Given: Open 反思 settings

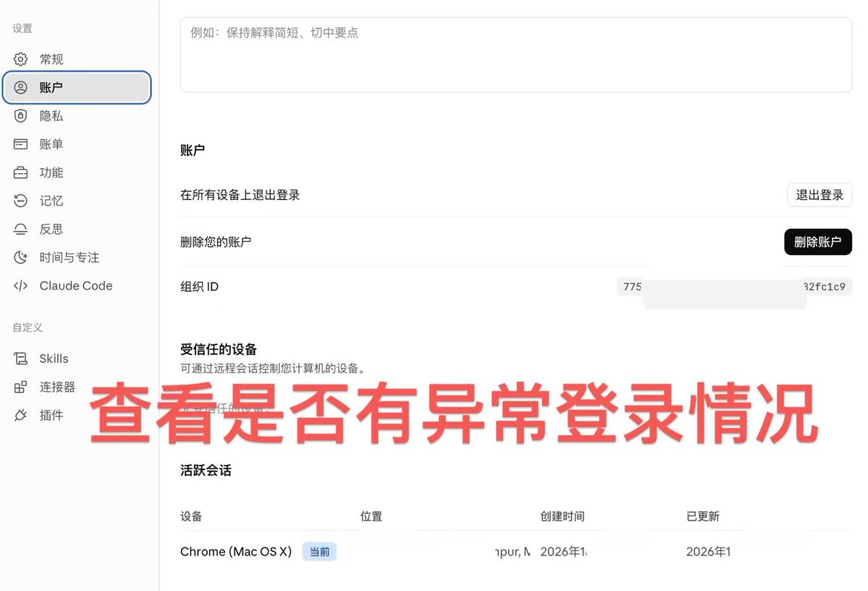Looking at the screenshot, I should click(77, 230).
